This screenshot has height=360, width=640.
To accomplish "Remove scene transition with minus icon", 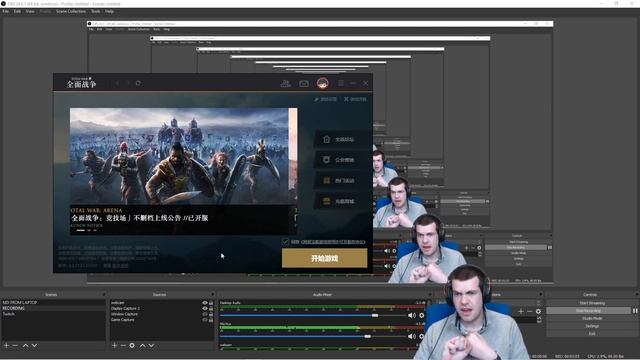I will coord(529,311).
